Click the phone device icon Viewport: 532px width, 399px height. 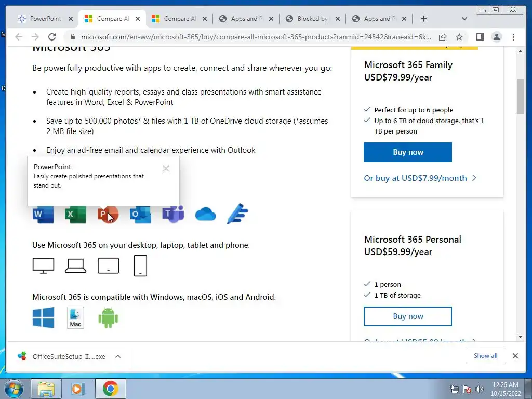pos(140,265)
